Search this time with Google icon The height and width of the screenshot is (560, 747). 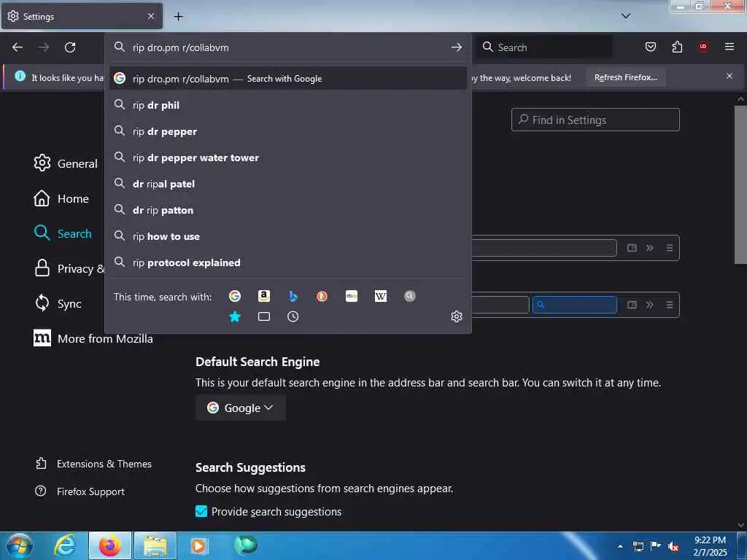coord(235,296)
